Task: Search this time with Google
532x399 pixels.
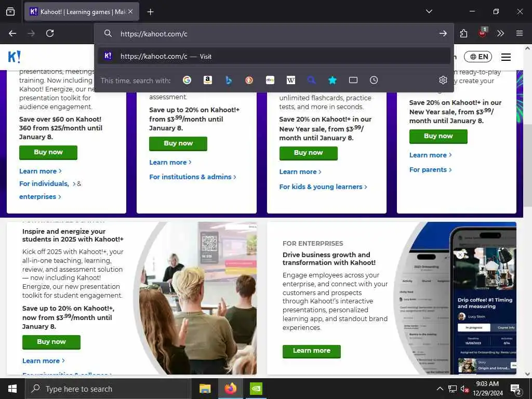Action: [187, 80]
